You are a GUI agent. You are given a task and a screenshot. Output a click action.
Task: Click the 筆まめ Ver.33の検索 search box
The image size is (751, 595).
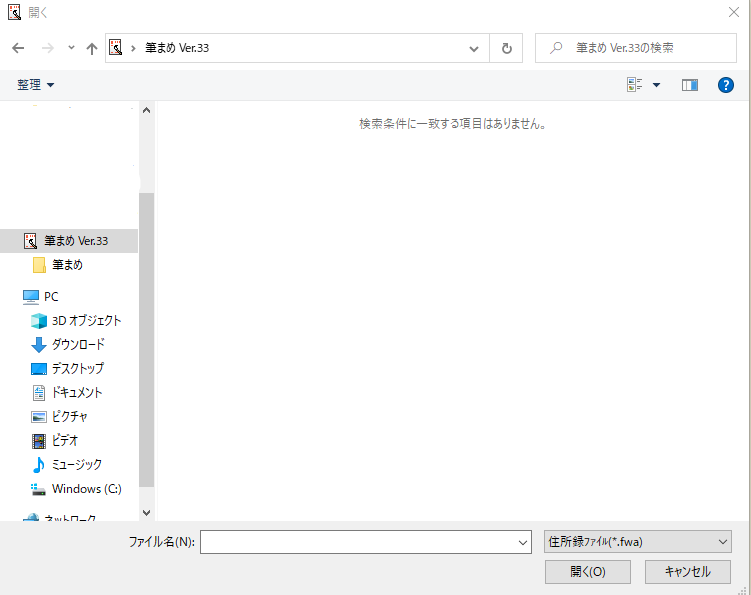636,48
